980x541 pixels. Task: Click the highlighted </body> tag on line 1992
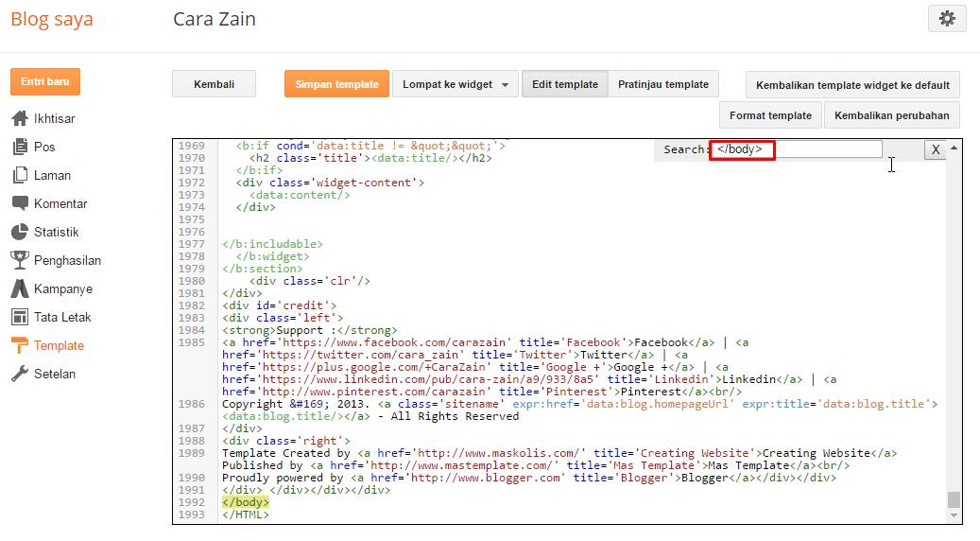[x=246, y=502]
